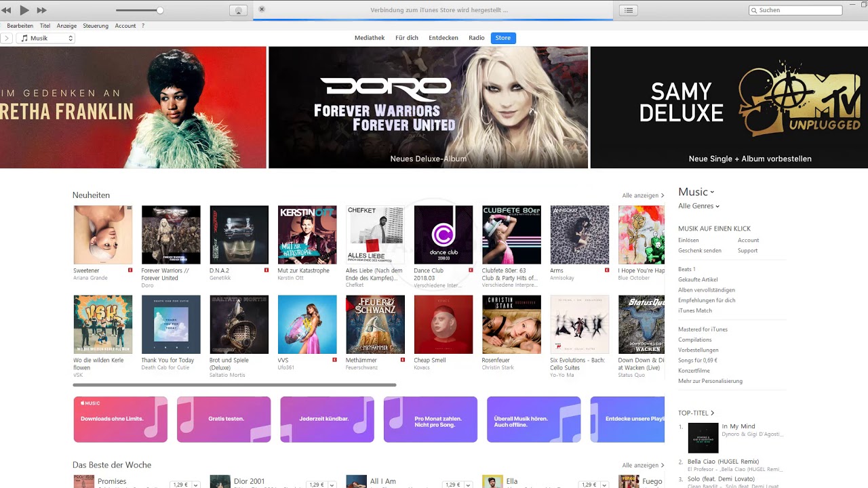Image resolution: width=868 pixels, height=488 pixels.
Task: Click the forward navigation arrow
Action: (7, 39)
